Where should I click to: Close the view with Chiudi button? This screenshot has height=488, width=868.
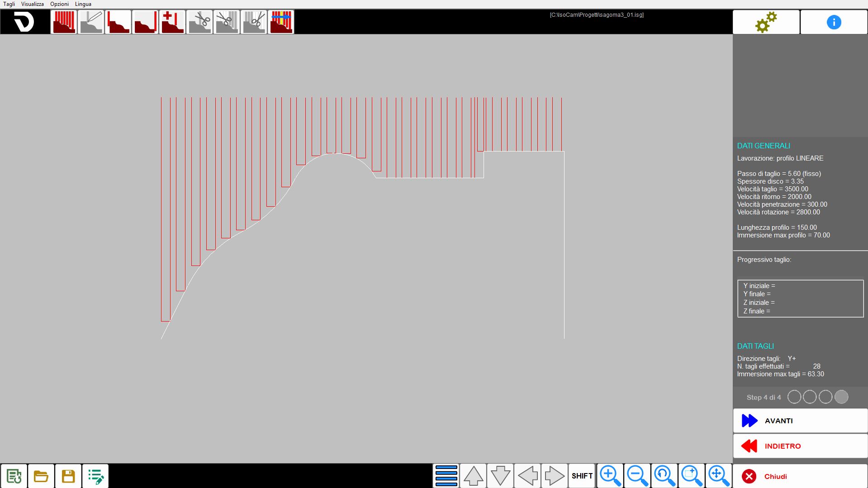pyautogui.click(x=800, y=476)
